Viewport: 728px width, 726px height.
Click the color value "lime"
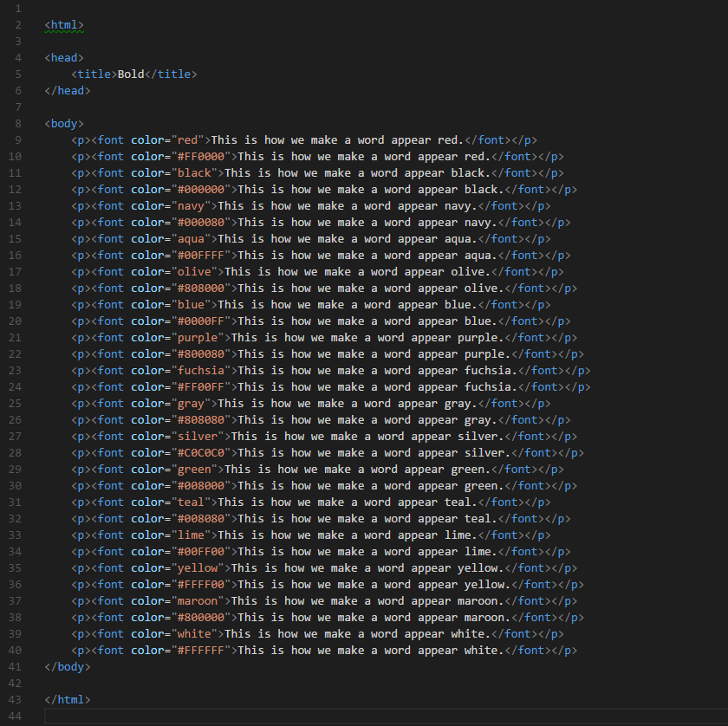pyautogui.click(x=191, y=535)
